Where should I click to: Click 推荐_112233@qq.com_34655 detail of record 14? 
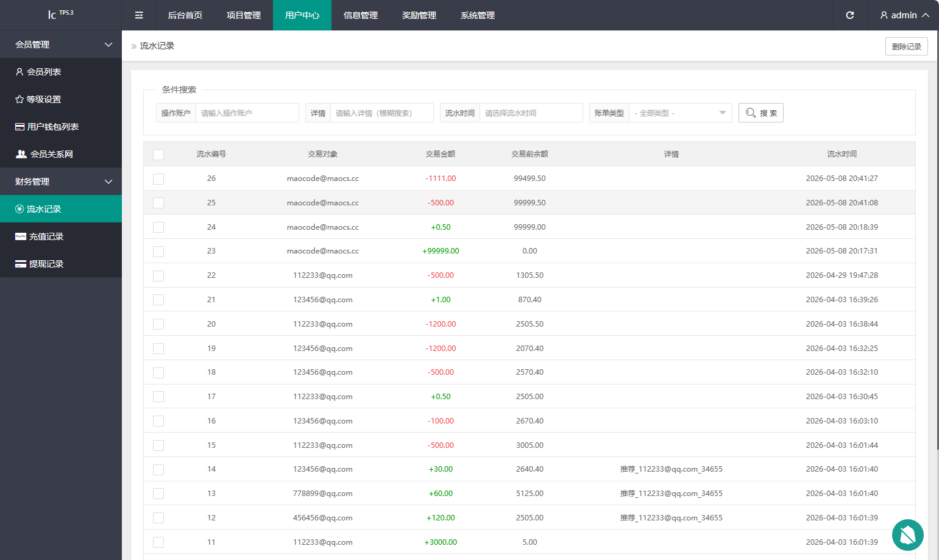pos(671,469)
